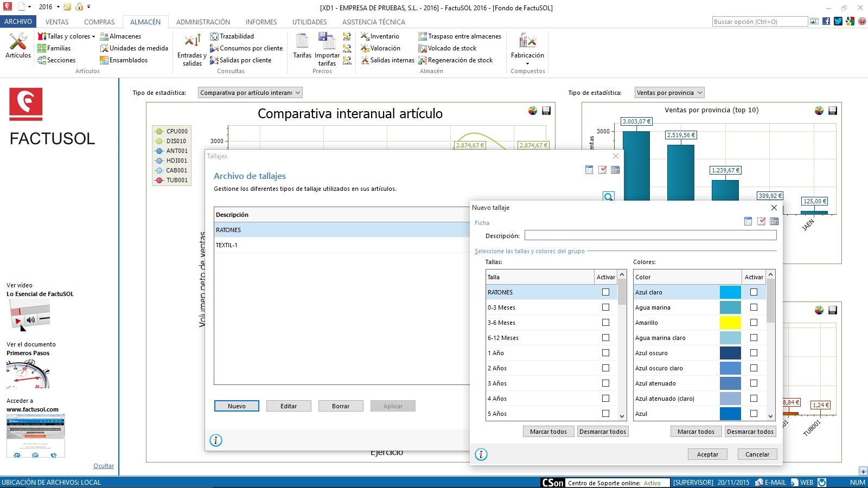
Task: Click Importar tarifas icon
Action: click(327, 49)
